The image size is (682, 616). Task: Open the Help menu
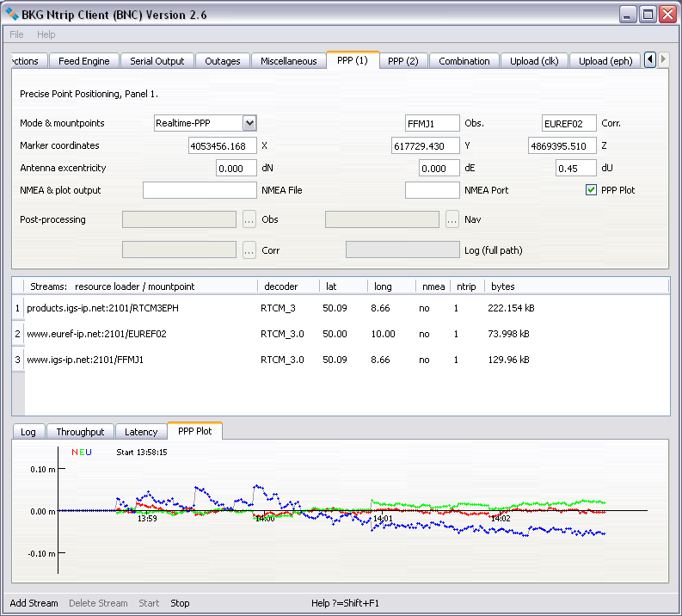coord(46,34)
